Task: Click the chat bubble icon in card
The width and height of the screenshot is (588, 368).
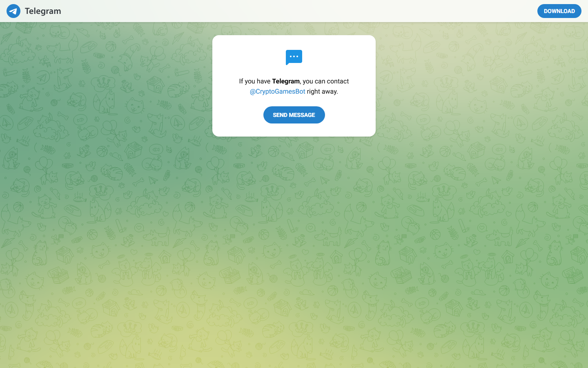Action: pos(294,57)
